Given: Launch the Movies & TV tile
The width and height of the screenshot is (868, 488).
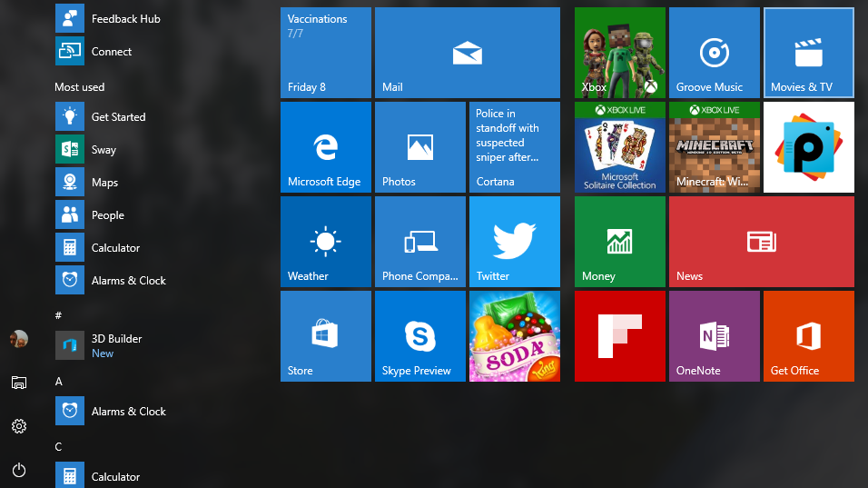Looking at the screenshot, I should (x=808, y=52).
